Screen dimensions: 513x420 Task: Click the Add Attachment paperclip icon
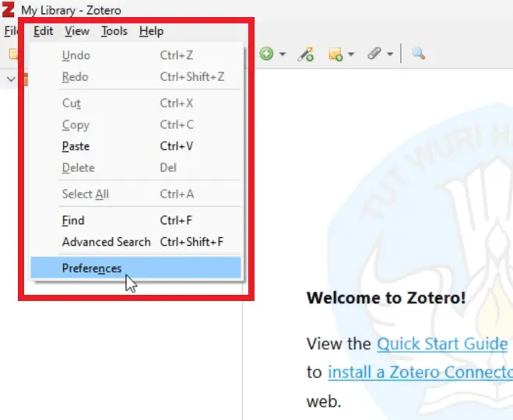pos(374,53)
